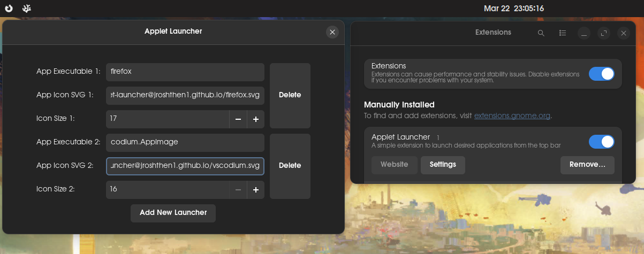The height and width of the screenshot is (254, 644).
Task: Open search in the Extensions window
Action: click(x=541, y=33)
